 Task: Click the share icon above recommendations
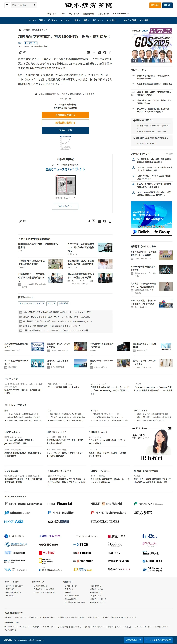click(110, 221)
